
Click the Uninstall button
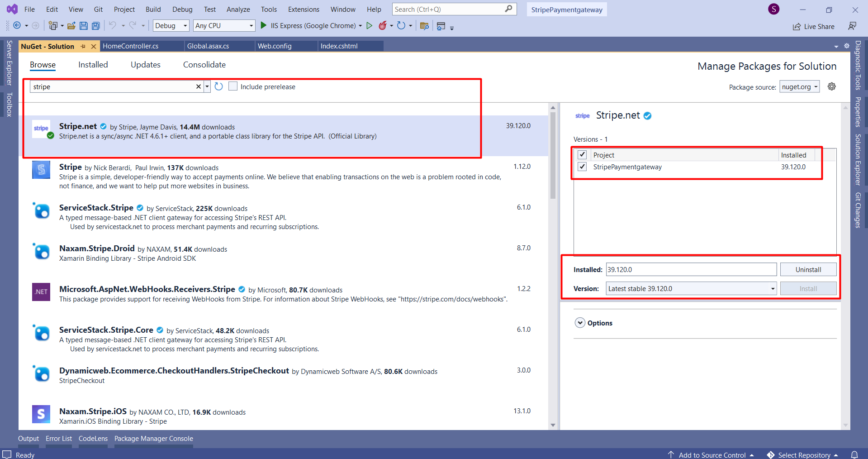coord(808,269)
